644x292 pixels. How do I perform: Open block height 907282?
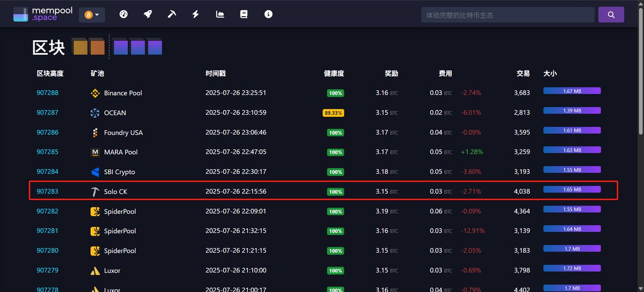pos(47,211)
